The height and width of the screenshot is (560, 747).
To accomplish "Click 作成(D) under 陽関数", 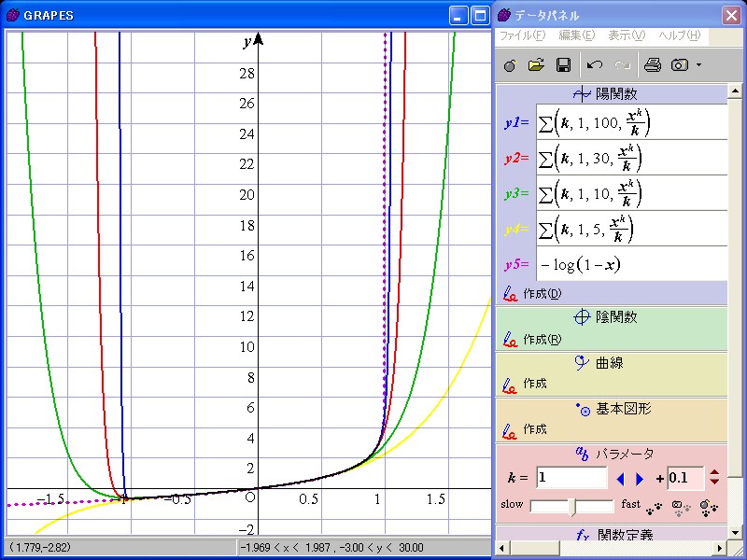I will pos(542,294).
